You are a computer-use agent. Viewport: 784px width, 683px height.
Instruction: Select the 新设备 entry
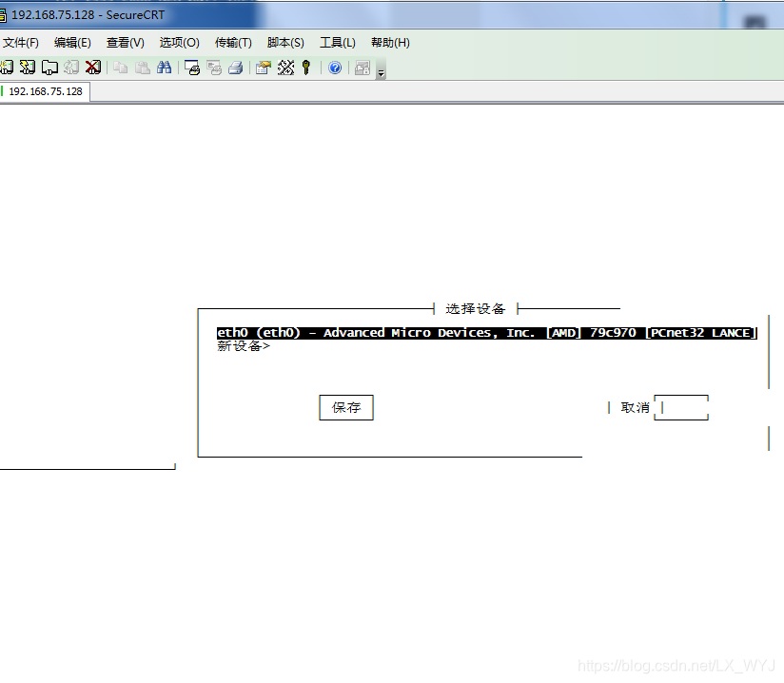pyautogui.click(x=244, y=346)
